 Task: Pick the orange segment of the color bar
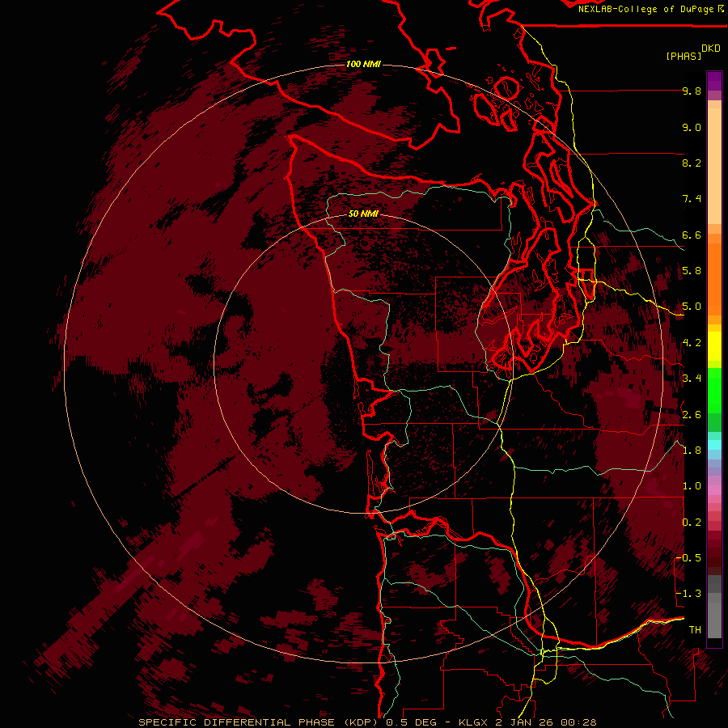click(714, 278)
